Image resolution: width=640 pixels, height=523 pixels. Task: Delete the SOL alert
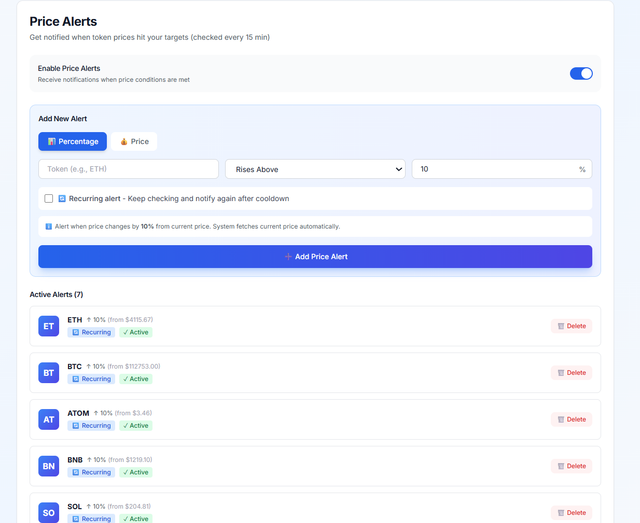pos(571,512)
